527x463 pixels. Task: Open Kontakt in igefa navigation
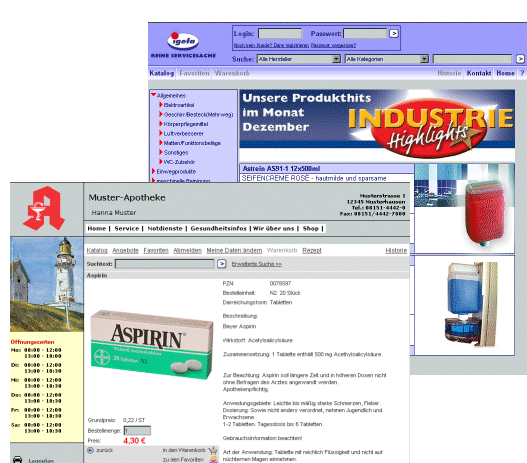[479, 73]
